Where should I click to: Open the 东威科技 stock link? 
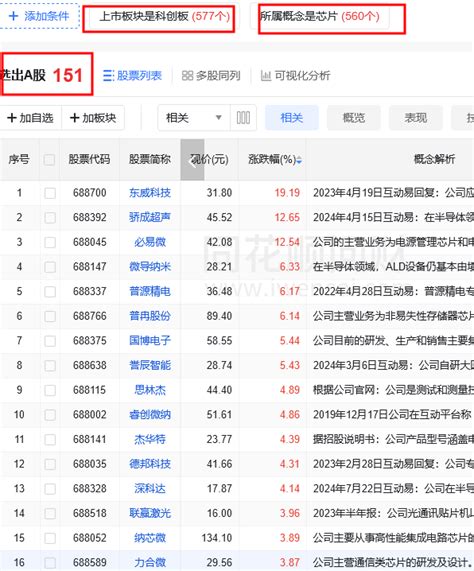(150, 193)
